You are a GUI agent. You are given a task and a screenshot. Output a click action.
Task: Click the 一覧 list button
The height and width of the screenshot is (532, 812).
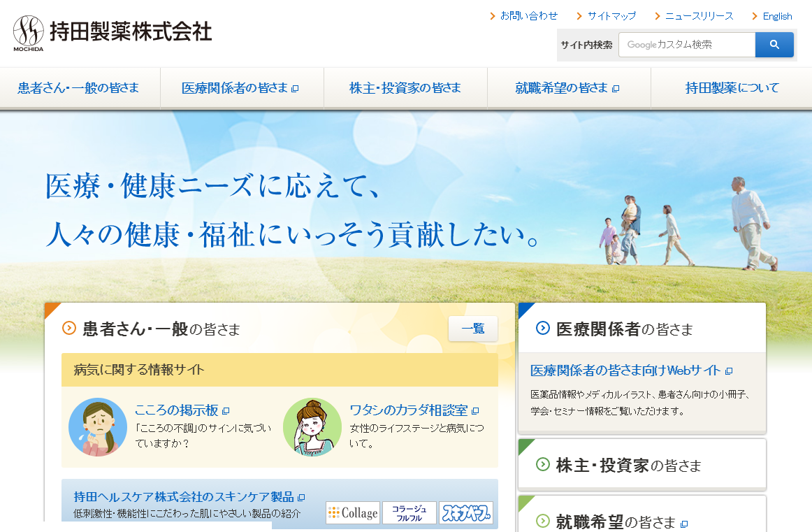coord(473,329)
